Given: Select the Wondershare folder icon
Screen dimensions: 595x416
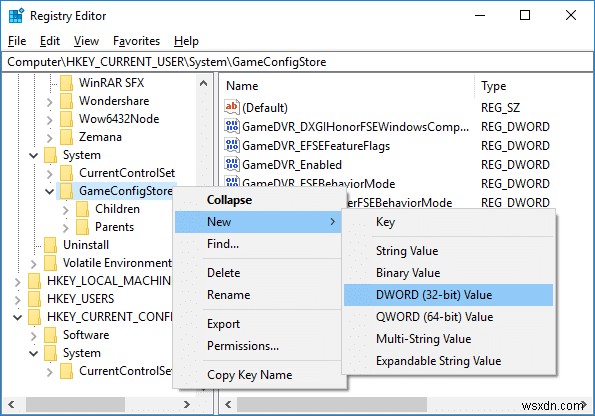Looking at the screenshot, I should pos(66,101).
